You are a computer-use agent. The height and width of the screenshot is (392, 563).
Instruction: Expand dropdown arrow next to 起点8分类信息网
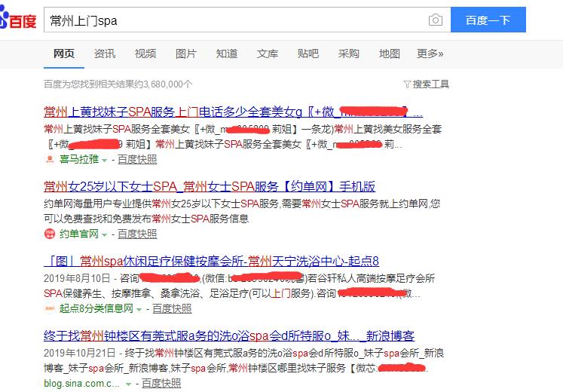coord(139,309)
